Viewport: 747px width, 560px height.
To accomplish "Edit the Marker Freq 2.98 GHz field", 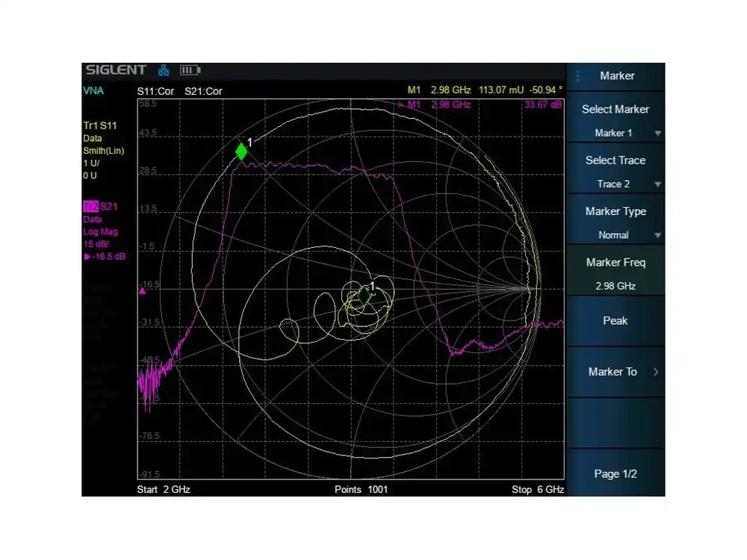I will pyautogui.click(x=616, y=273).
